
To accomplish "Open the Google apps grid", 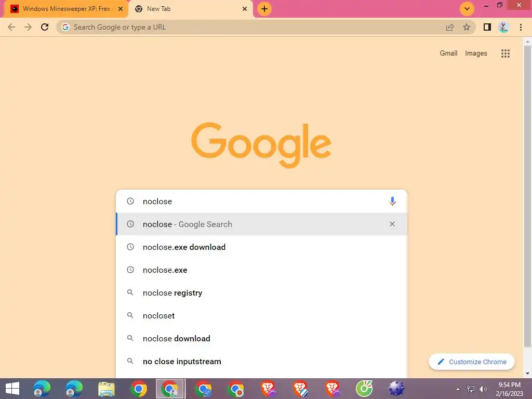I will (x=505, y=54).
